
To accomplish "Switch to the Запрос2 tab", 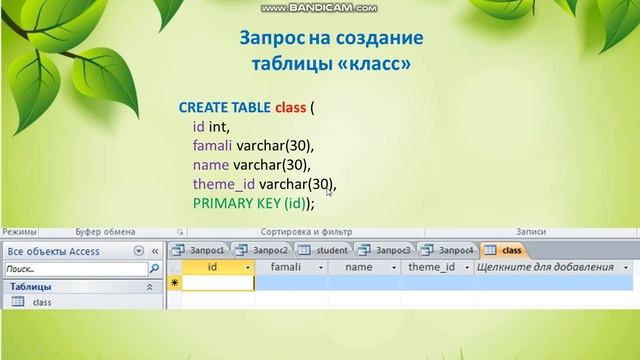I will pos(262,250).
